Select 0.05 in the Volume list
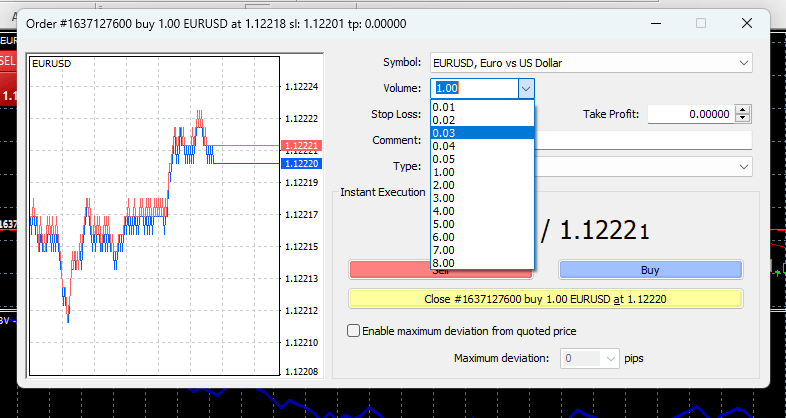 tap(482, 159)
